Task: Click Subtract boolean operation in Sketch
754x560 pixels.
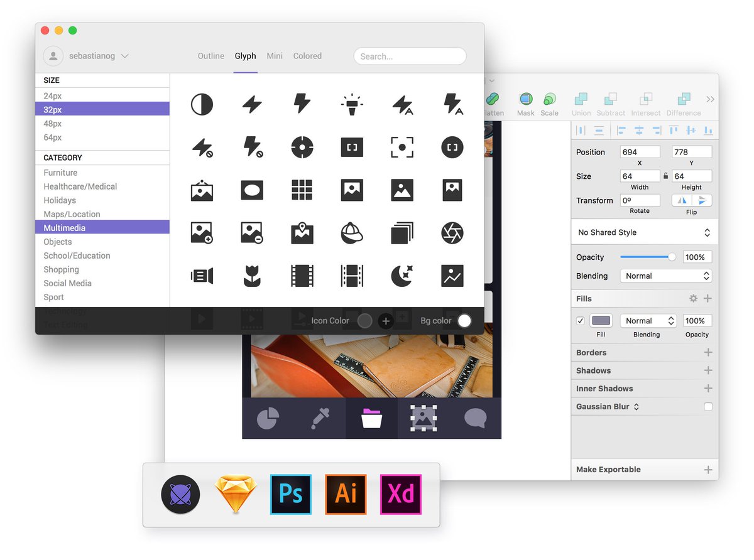Action: click(611, 104)
